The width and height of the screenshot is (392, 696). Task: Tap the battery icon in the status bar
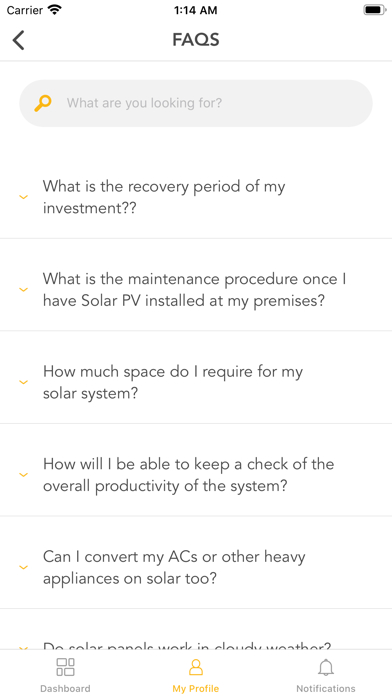[374, 10]
